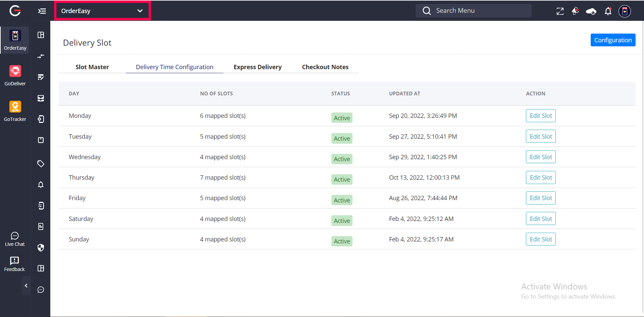This screenshot has height=317, width=644.
Task: Toggle the hamburger menu collapse icon
Action: (42, 11)
